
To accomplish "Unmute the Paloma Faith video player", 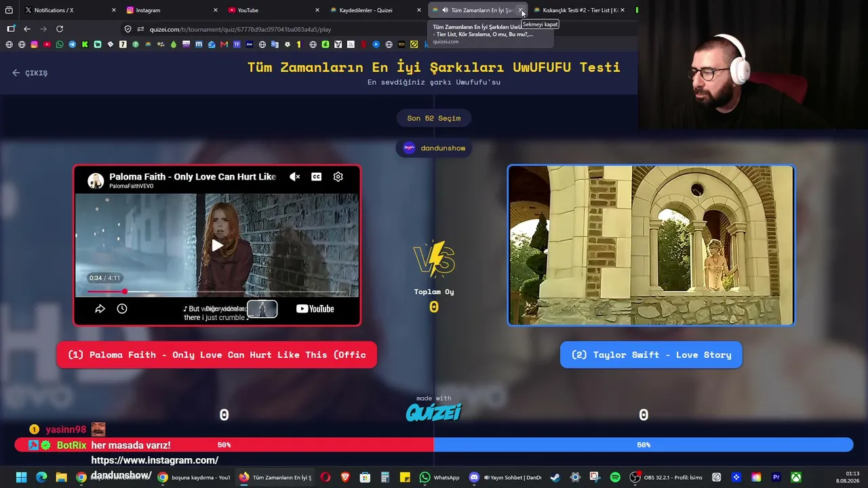I will point(294,177).
